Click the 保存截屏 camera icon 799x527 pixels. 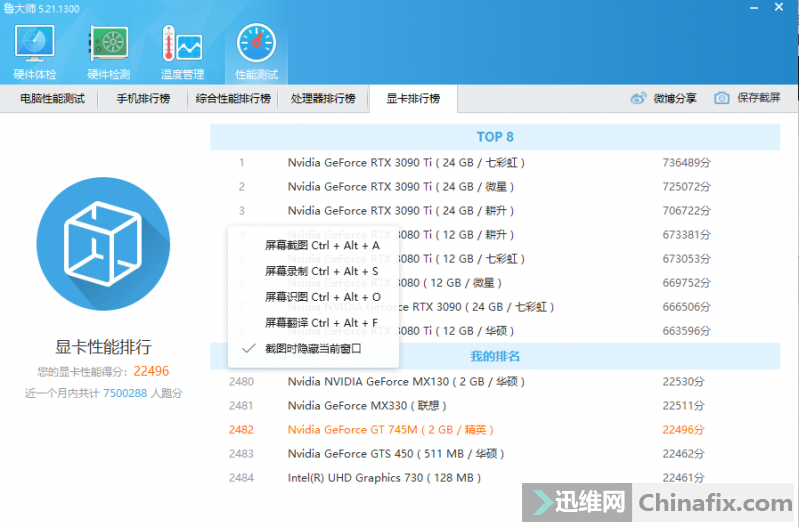[722, 98]
